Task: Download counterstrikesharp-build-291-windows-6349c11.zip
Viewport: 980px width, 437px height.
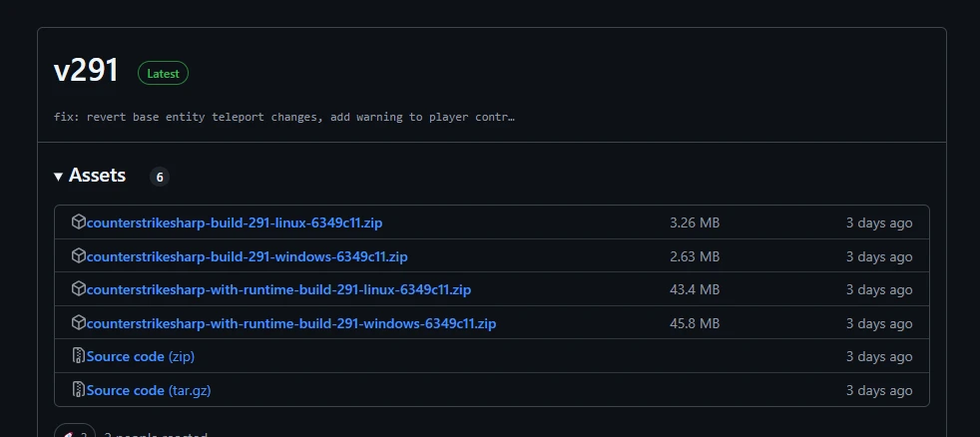Action: (246, 256)
